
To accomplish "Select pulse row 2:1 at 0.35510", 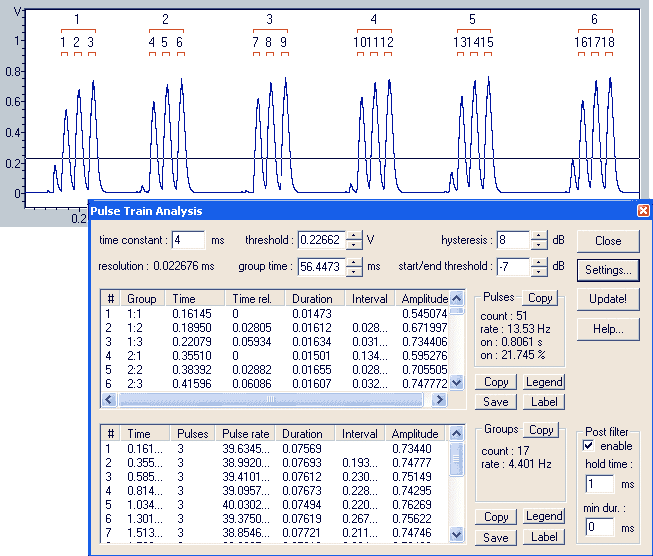I will point(275,356).
